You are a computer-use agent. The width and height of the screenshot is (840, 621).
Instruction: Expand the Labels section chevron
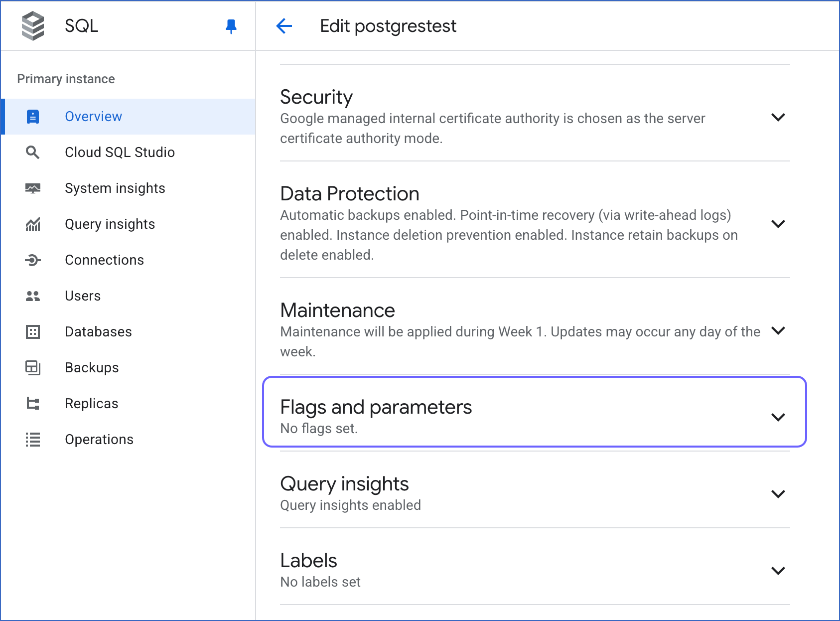(778, 571)
